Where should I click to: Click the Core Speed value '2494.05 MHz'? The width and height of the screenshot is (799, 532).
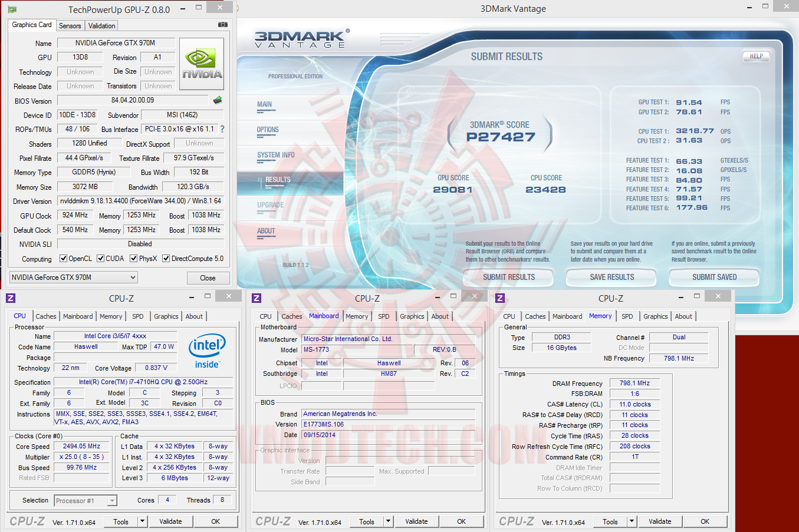[x=81, y=446]
